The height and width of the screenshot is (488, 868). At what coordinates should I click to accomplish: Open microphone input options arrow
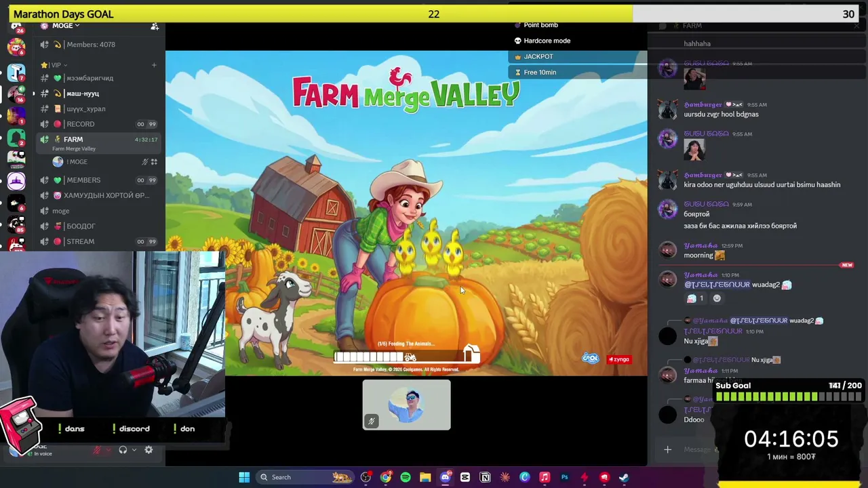[107, 450]
